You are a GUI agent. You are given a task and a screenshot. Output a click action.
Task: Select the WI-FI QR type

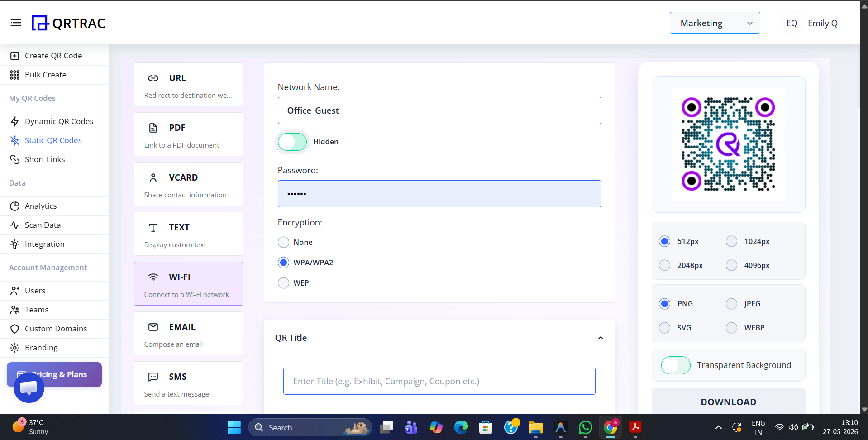tap(188, 284)
